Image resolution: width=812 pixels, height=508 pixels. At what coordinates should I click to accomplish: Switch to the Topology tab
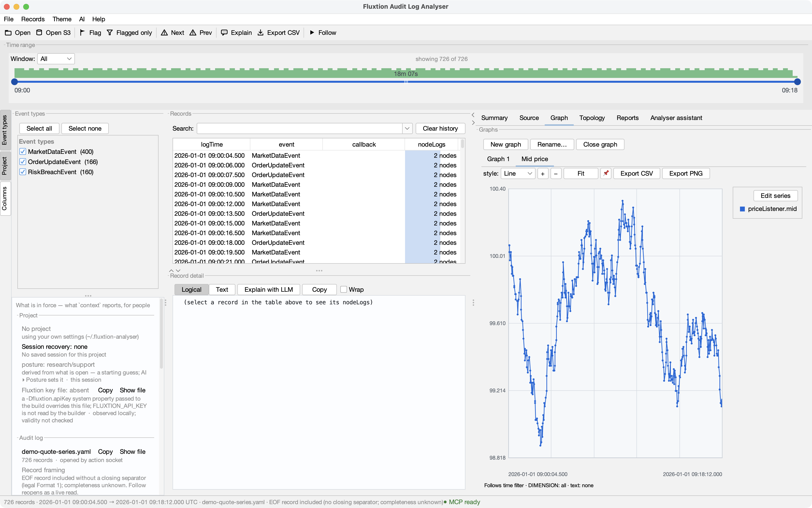click(592, 118)
